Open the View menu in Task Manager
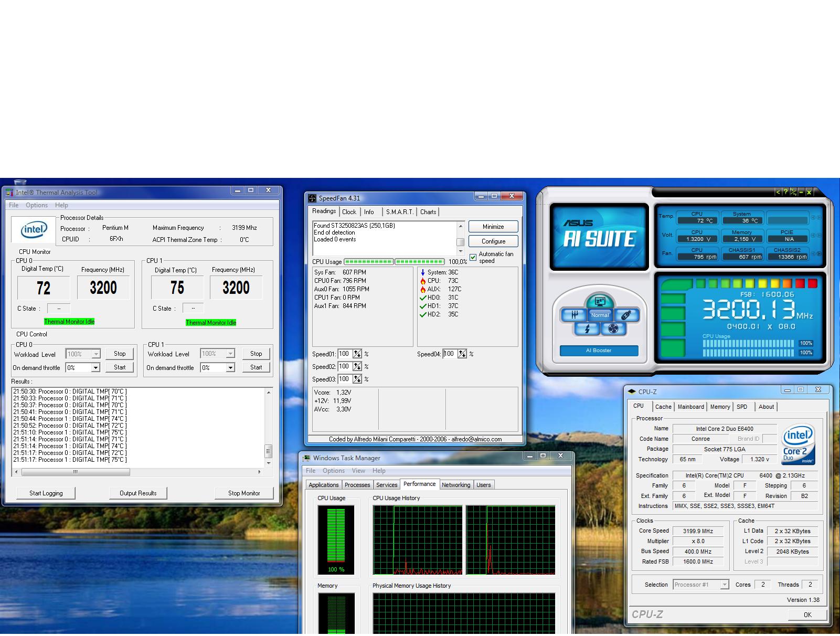Viewport: 840px width, 636px height. pyautogui.click(x=358, y=471)
